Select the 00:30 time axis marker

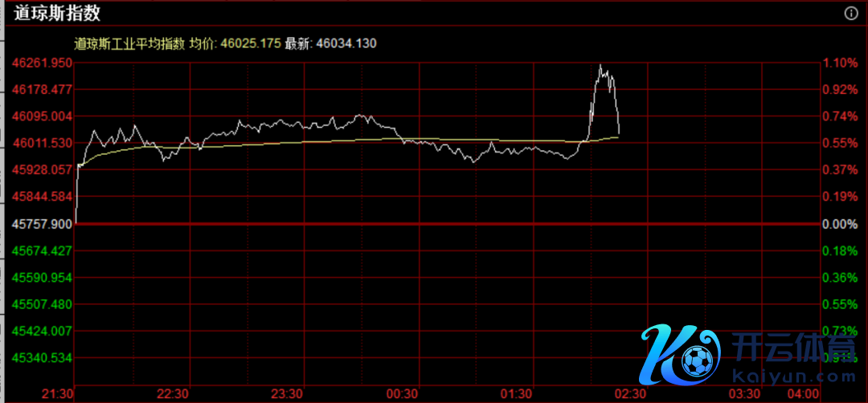click(401, 393)
